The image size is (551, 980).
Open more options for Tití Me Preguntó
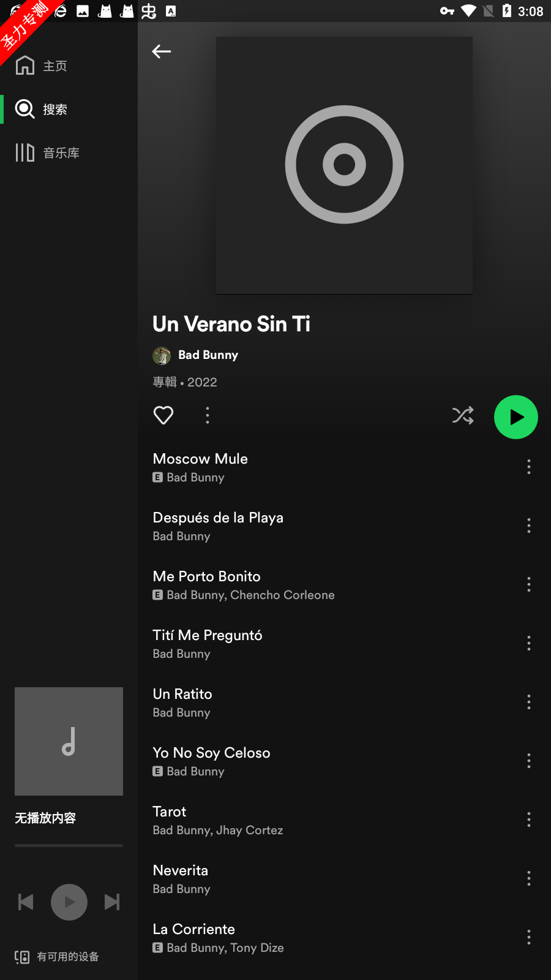[529, 643]
